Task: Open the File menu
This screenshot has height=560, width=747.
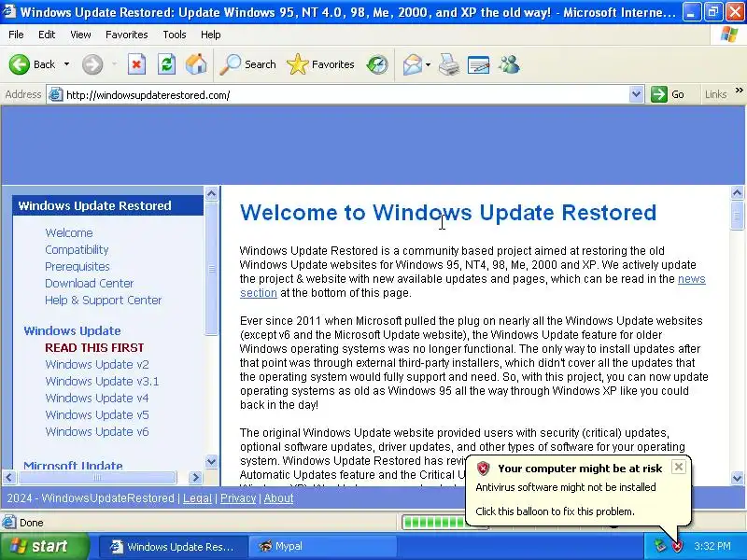Action: [16, 35]
